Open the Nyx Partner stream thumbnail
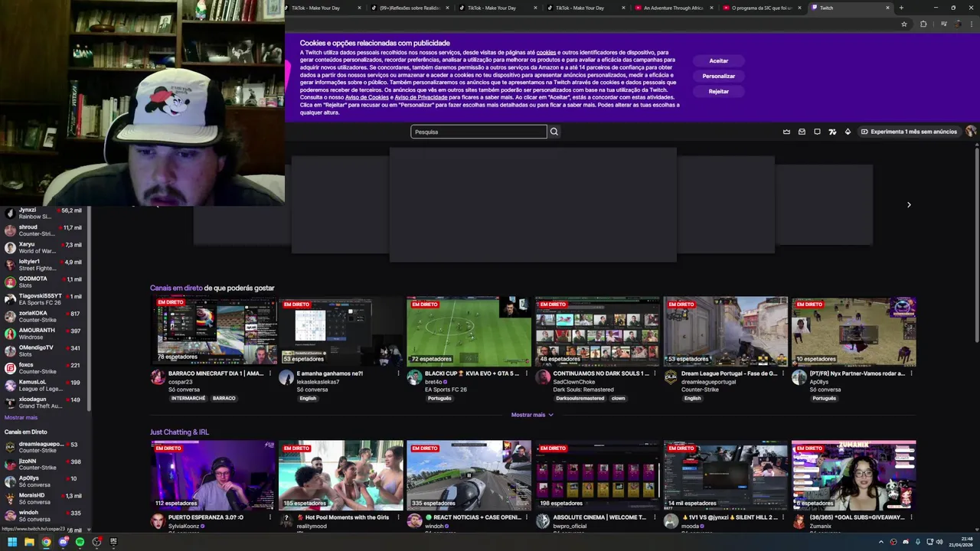Viewport: 980px width, 551px height. (x=854, y=331)
